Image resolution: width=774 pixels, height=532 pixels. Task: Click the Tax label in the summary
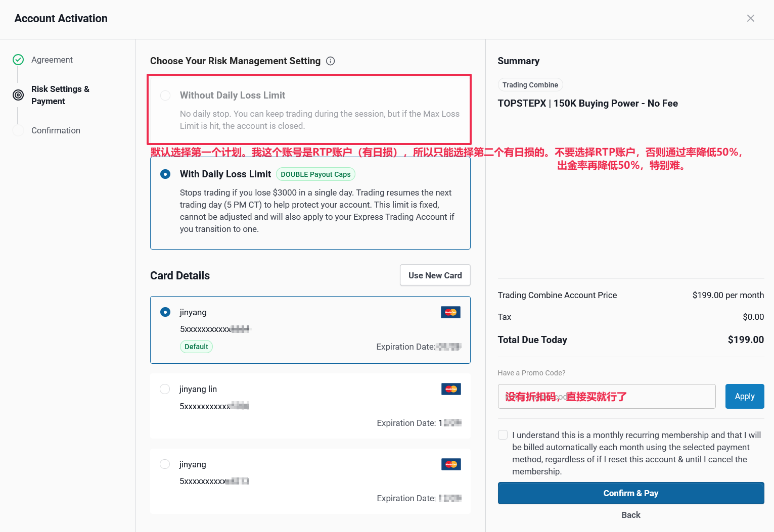coord(505,317)
